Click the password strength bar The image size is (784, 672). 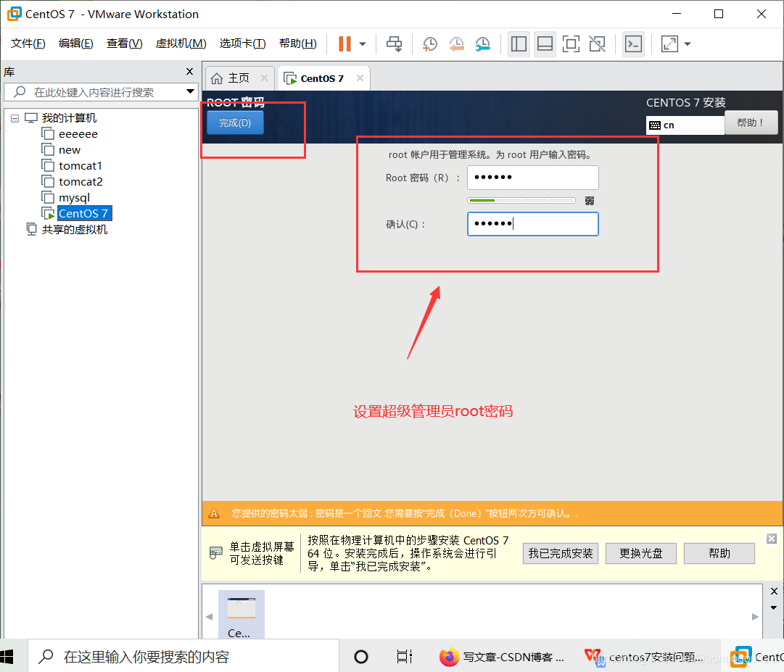click(x=521, y=200)
